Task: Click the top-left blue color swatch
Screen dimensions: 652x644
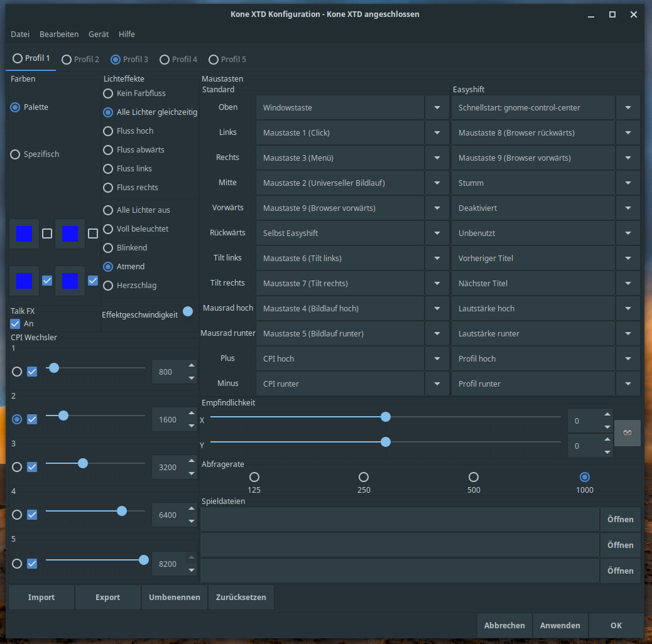Action: [24, 234]
